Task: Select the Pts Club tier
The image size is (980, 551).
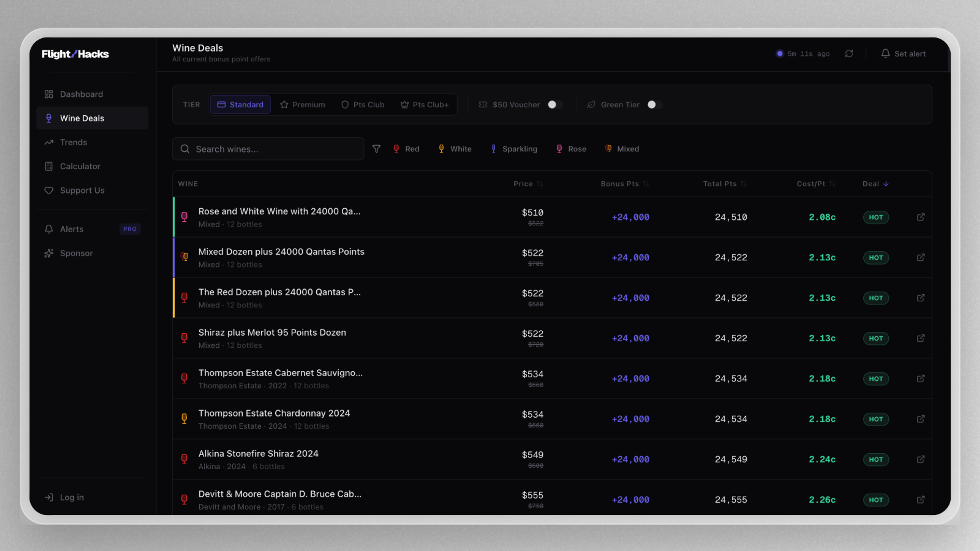Action: [x=363, y=105]
